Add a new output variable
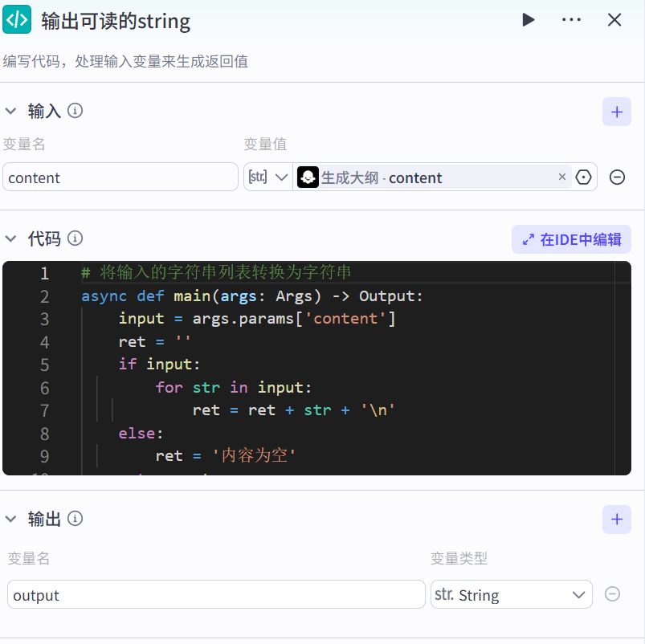The height and width of the screenshot is (644, 645). [616, 520]
